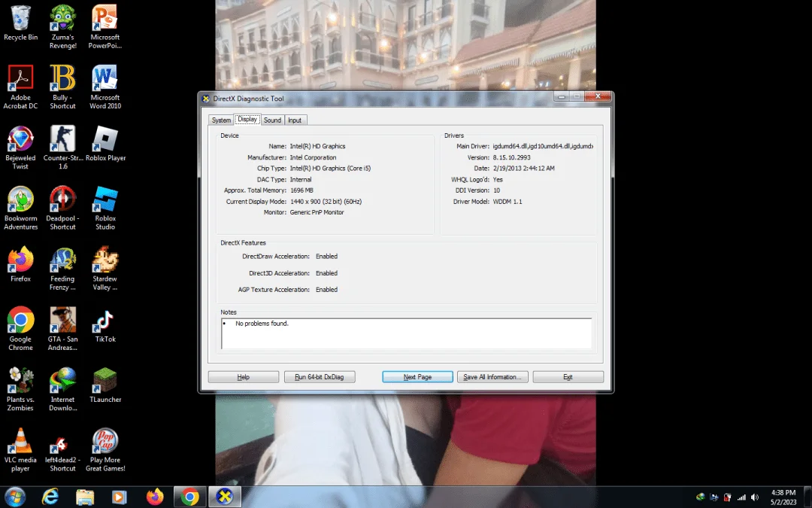Click the DirectX title bar icon
812x508 pixels.
pos(205,99)
